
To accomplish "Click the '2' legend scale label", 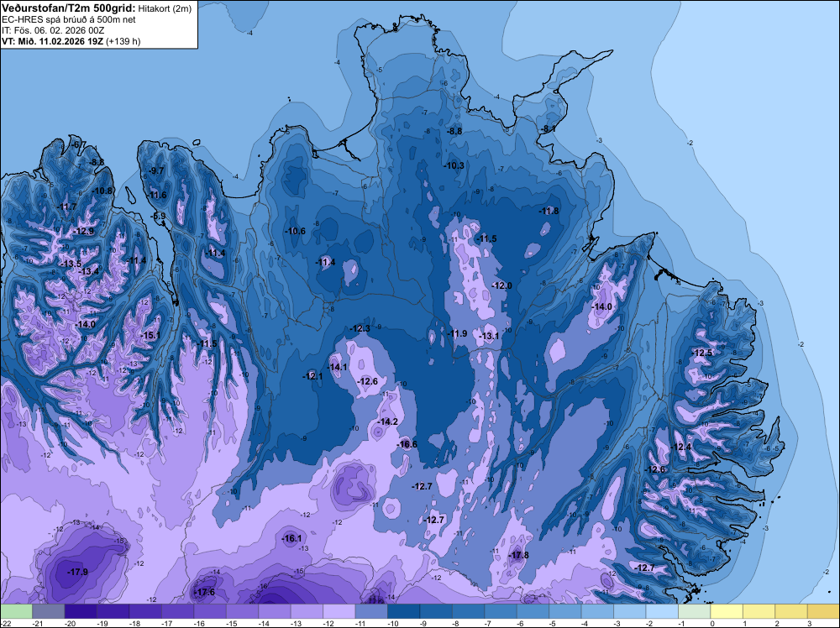I will tap(777, 624).
